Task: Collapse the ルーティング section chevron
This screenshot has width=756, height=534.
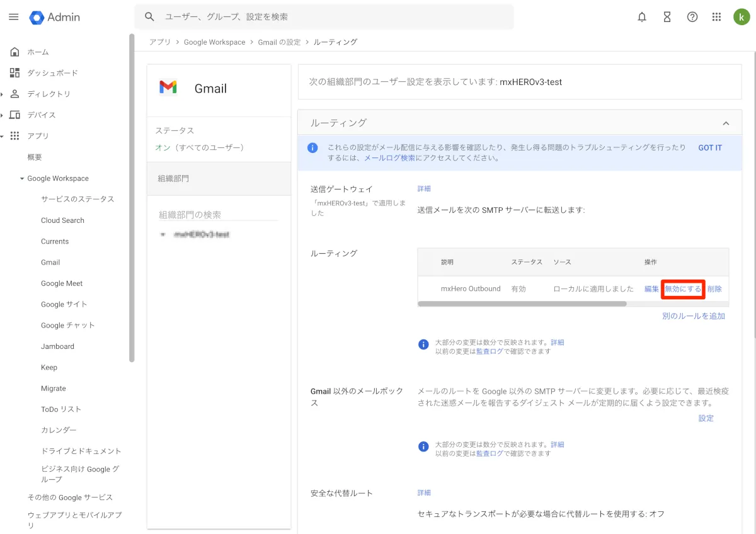Action: [x=726, y=123]
